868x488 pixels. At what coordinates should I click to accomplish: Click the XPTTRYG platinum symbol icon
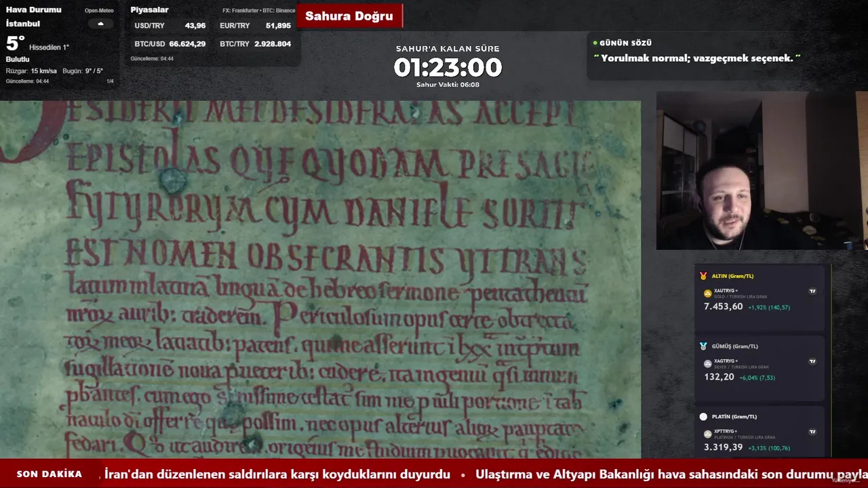[708, 434]
